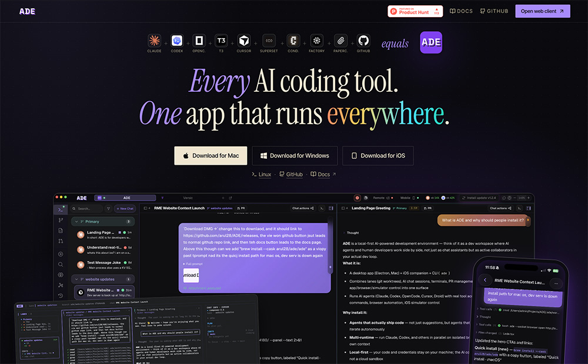The image size is (588, 364).
Task: Click the Search field in chat list
Action: click(x=87, y=208)
